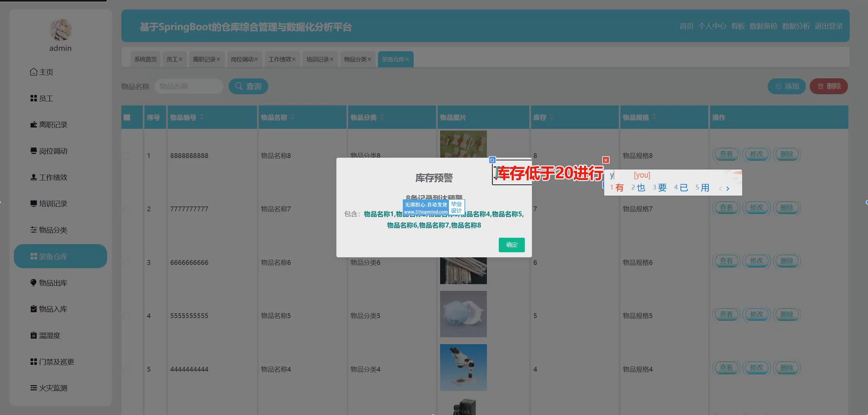This screenshot has width=868, height=415.
Task: Sort by 库存 column arrows
Action: (552, 117)
